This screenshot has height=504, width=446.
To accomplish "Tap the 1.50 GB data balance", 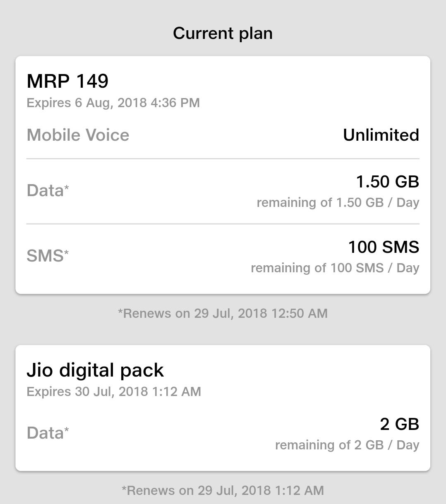I will (388, 182).
